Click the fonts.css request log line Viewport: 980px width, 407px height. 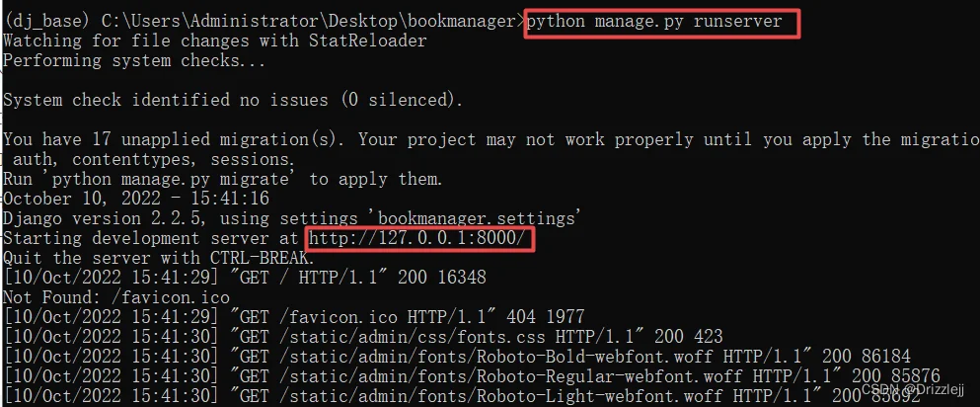click(363, 337)
